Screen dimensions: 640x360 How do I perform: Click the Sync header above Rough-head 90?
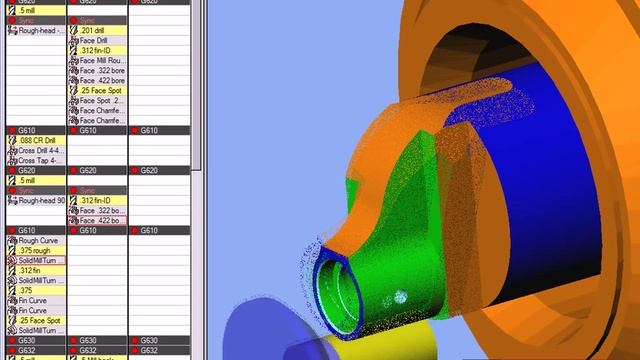pyautogui.click(x=36, y=191)
